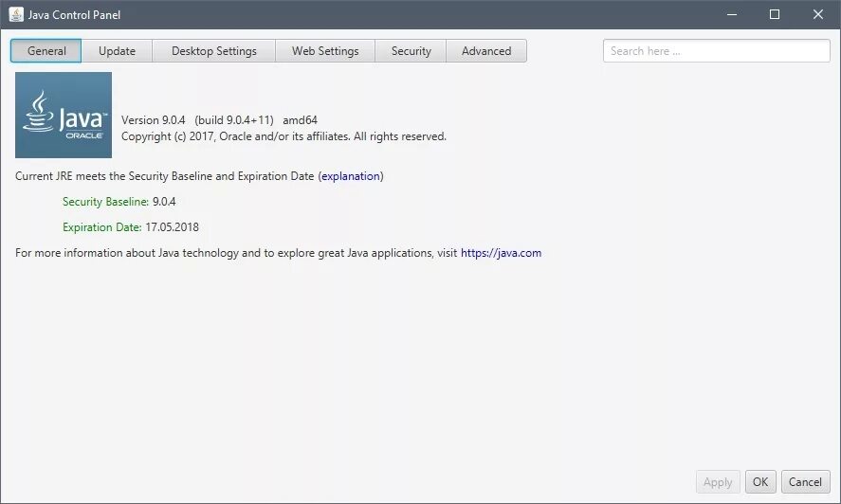The image size is (841, 504).
Task: Click the 'Expiration Date:' label
Action: pos(101,227)
